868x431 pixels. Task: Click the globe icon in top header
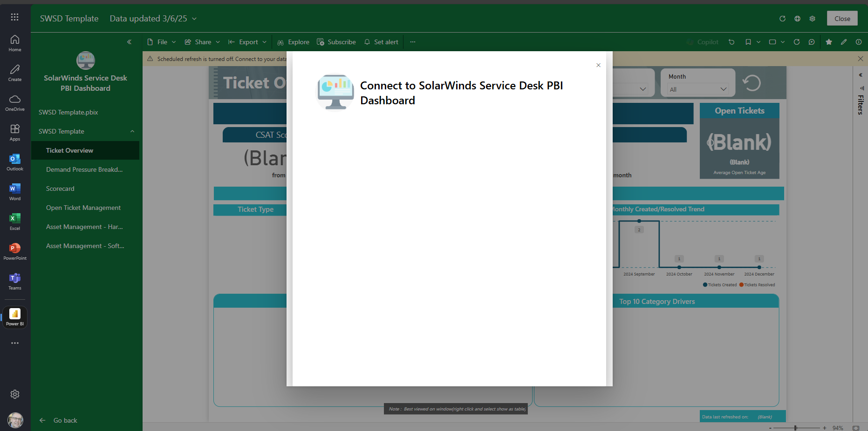tap(797, 19)
